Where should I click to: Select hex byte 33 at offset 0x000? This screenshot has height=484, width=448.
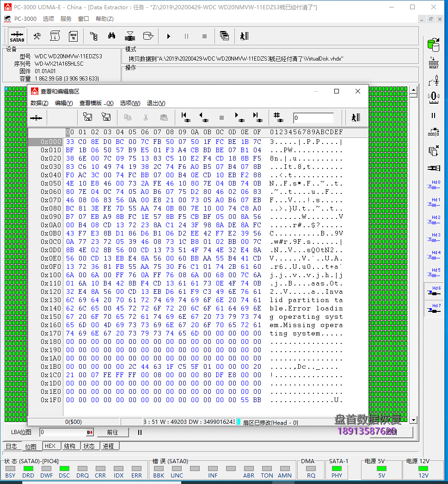(x=70, y=142)
